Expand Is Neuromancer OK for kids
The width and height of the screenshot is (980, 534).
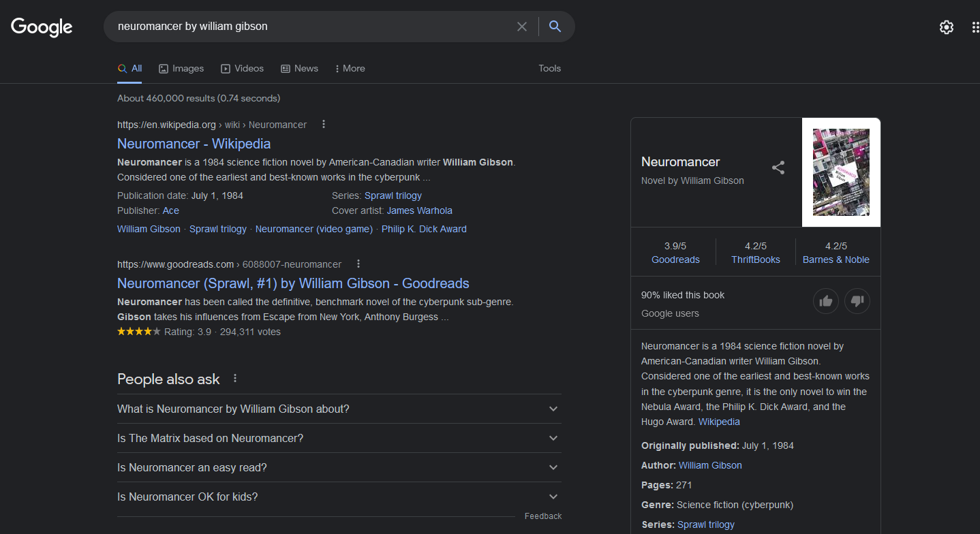click(339, 497)
